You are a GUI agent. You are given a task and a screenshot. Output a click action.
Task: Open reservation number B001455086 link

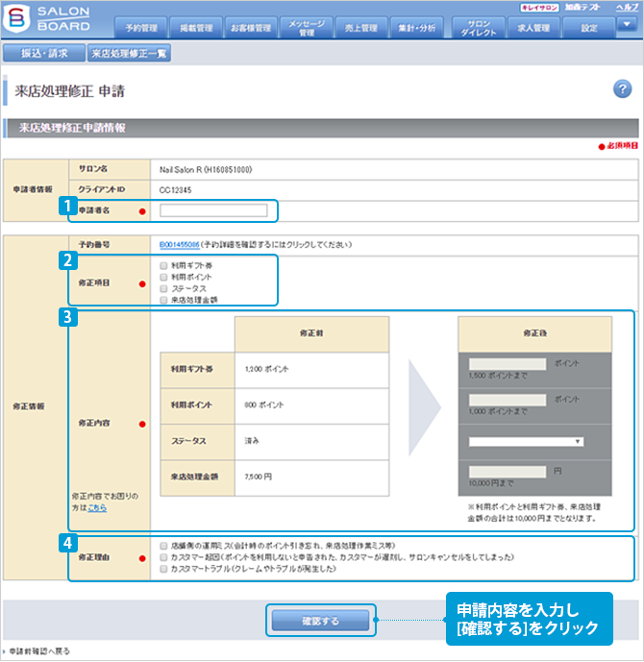(x=181, y=245)
